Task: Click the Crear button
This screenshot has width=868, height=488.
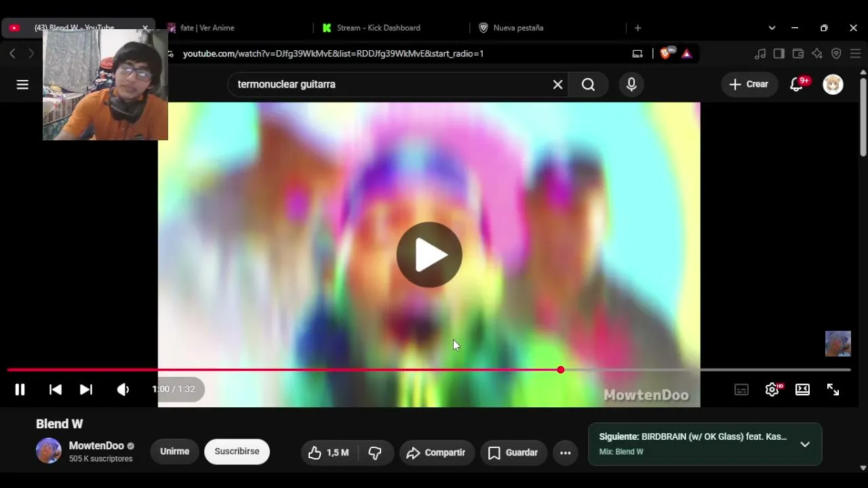Action: coord(749,85)
